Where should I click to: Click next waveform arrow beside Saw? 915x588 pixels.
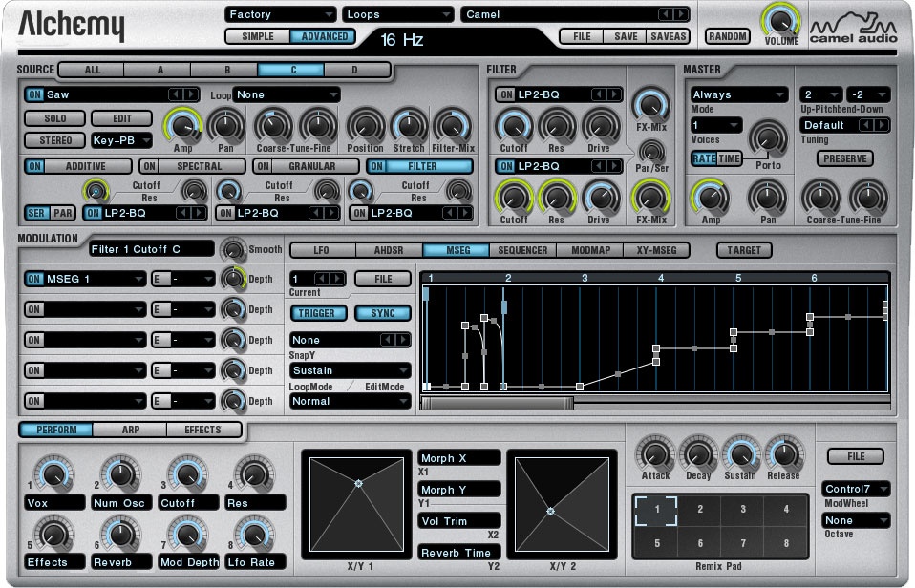coord(190,94)
